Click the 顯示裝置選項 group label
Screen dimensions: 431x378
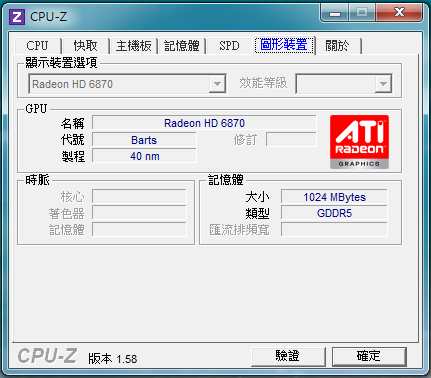point(61,62)
